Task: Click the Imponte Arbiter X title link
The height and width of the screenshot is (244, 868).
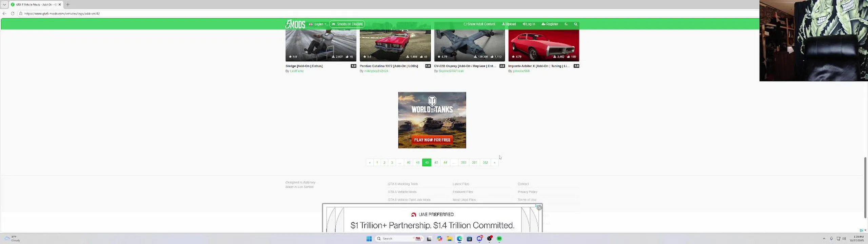Action: [539, 66]
